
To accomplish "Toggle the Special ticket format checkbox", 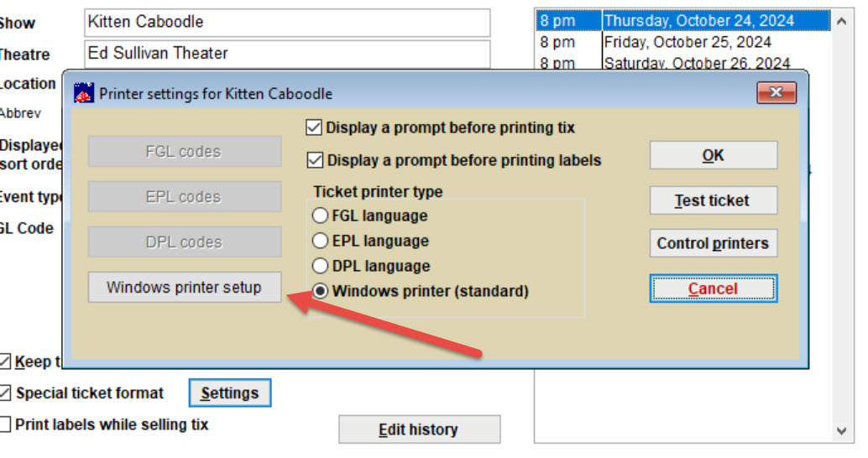I will coord(5,393).
